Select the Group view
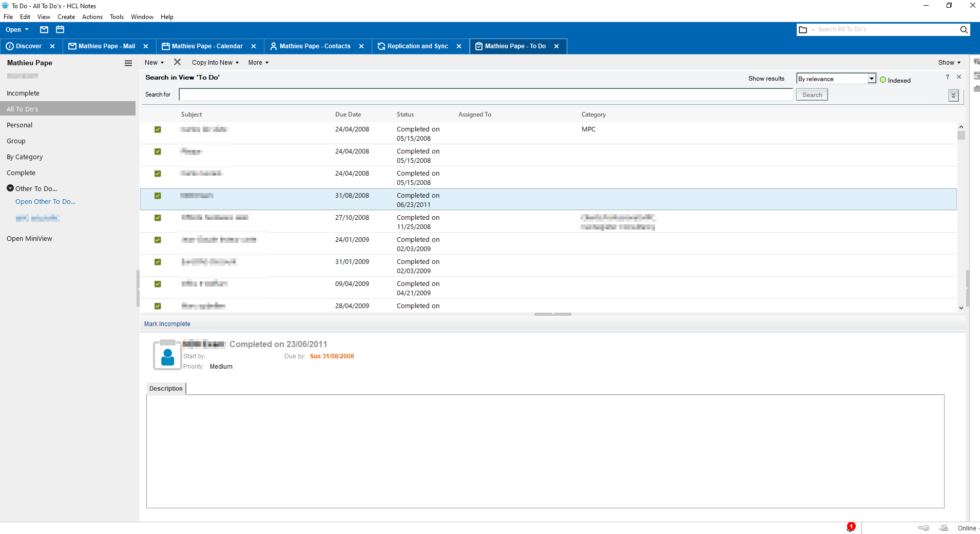Screen dimensions: 980x534 click(16, 141)
